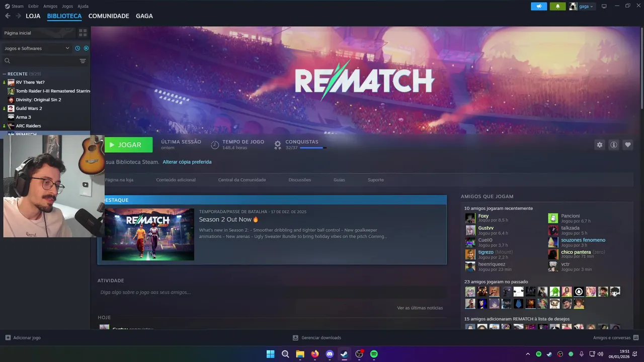This screenshot has height=362, width=644.
Task: Go to the COMUNIDADE tab
Action: 109,16
